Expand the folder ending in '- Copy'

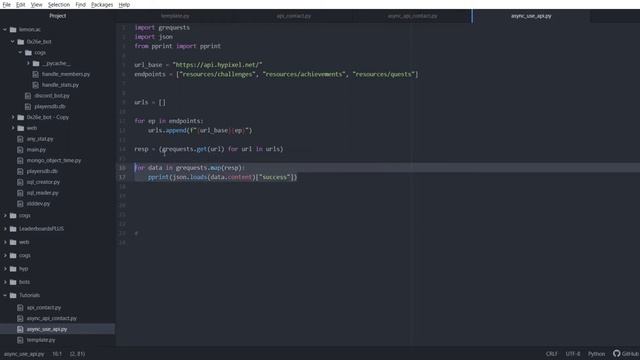(x=13, y=117)
